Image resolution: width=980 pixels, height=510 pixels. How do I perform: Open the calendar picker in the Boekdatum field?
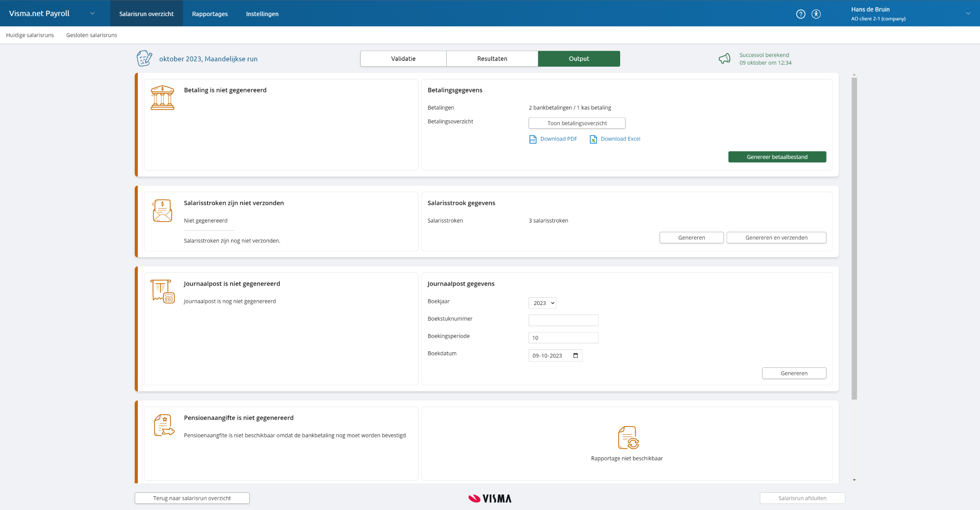pos(575,355)
